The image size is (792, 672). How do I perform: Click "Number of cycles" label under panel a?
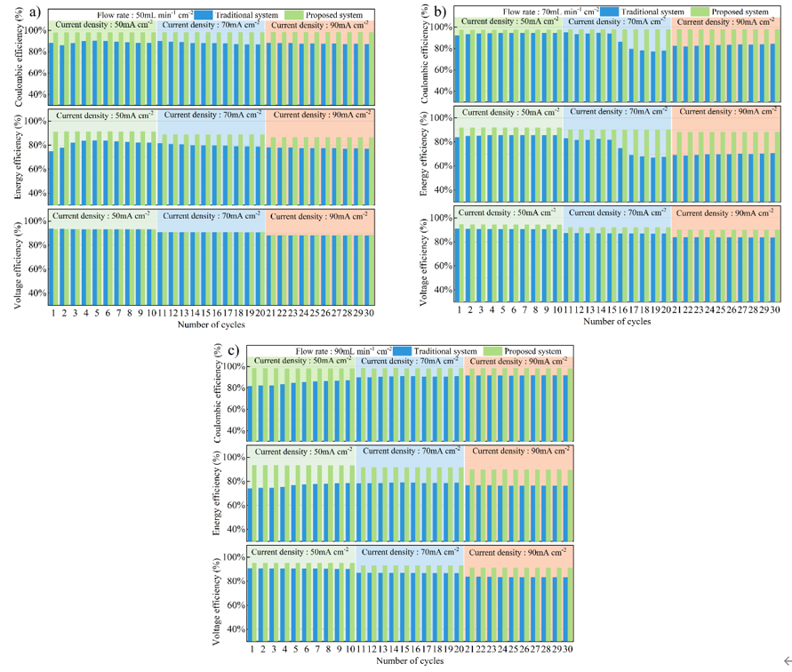click(212, 324)
